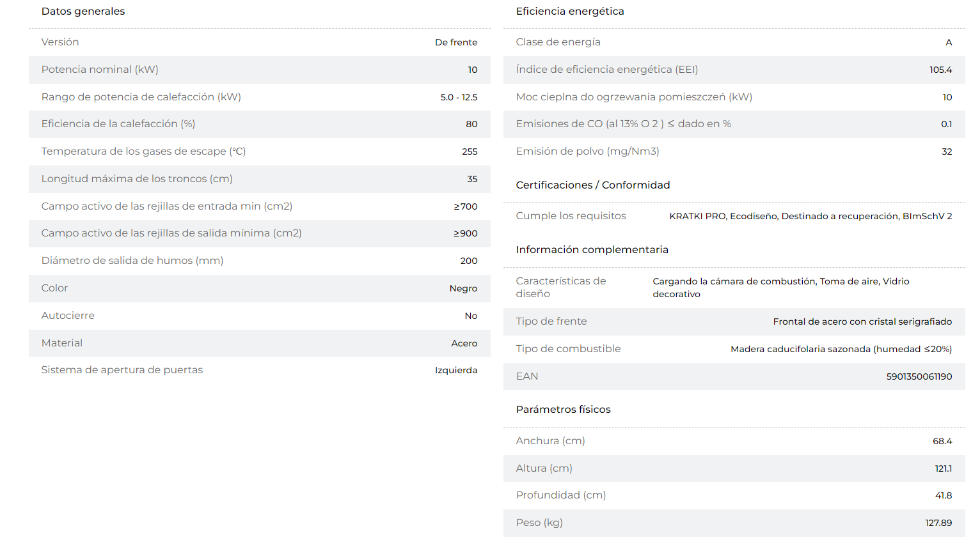
Task: Select the Eficiencia energética heading
Action: [570, 12]
